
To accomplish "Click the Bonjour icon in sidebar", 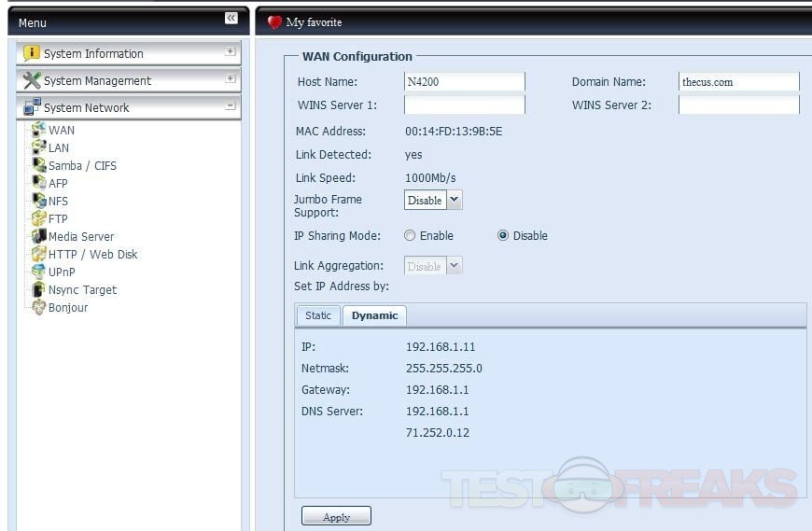I will [x=38, y=307].
